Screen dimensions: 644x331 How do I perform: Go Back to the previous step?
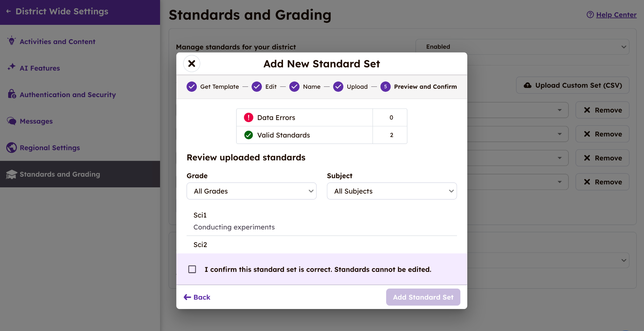click(197, 297)
